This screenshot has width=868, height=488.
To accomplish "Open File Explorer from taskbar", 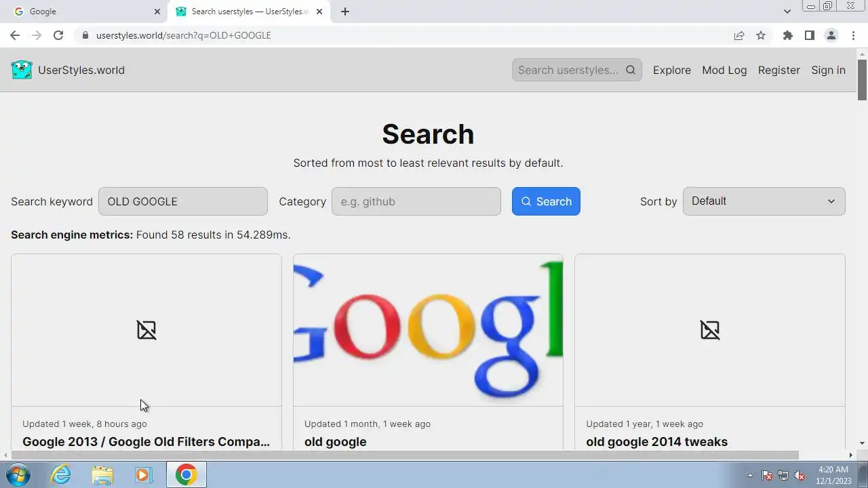I will [102, 474].
